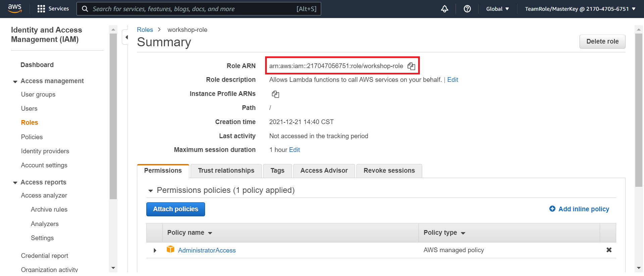Open Policies in the sidebar
644x276 pixels.
pos(32,137)
